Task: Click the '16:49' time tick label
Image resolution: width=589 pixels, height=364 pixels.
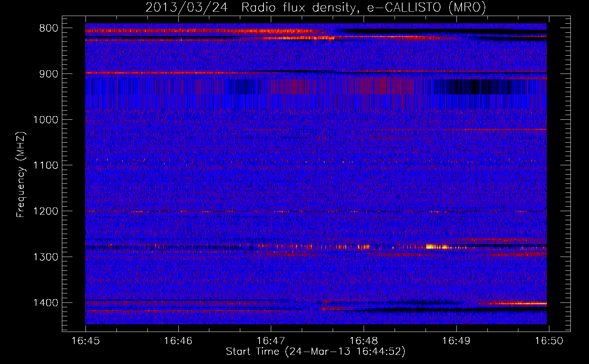Action: pos(456,341)
